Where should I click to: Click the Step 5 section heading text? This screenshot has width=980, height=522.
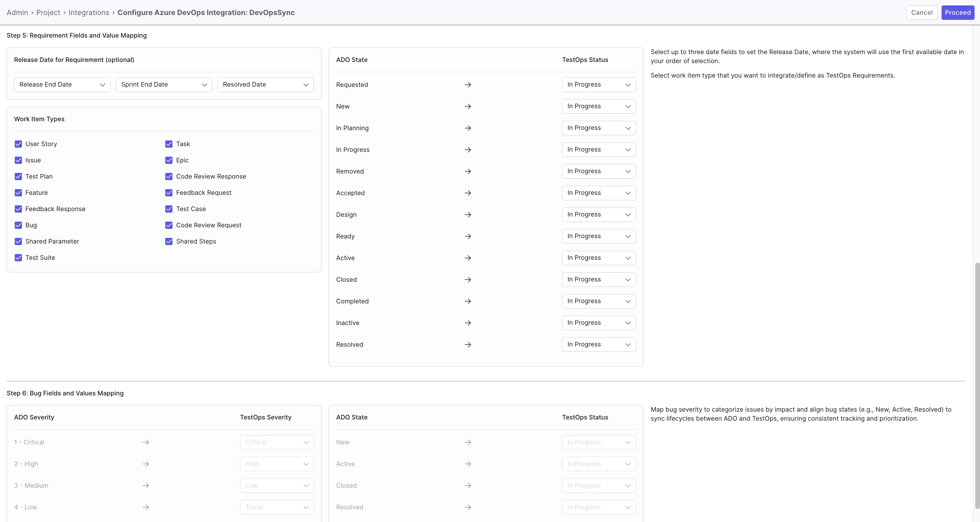point(77,35)
